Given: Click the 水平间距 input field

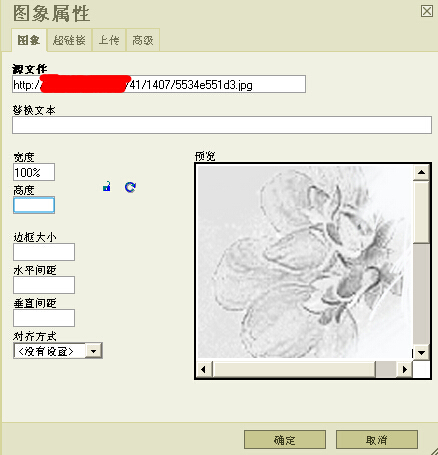Looking at the screenshot, I should [44, 285].
